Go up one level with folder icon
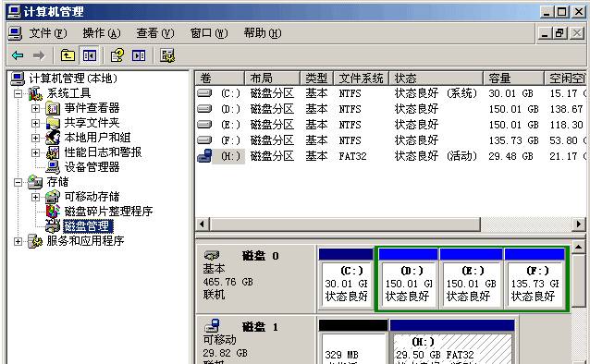 [x=68, y=56]
